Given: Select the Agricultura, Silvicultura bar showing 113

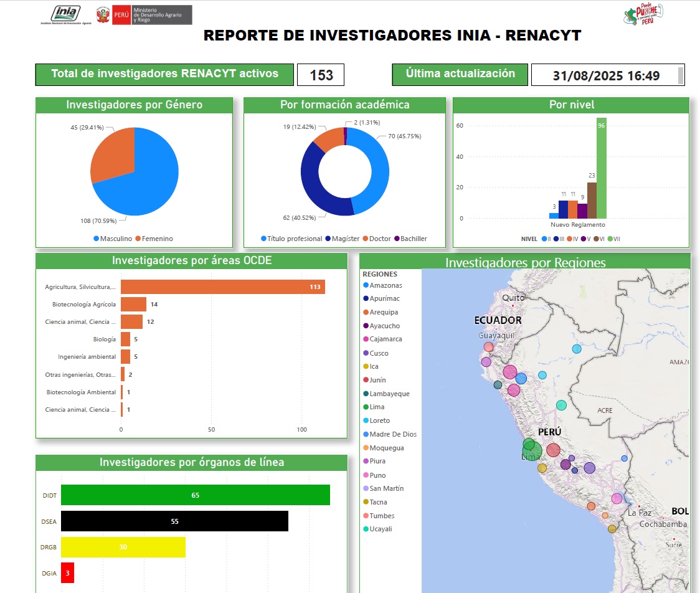Looking at the screenshot, I should (x=222, y=287).
